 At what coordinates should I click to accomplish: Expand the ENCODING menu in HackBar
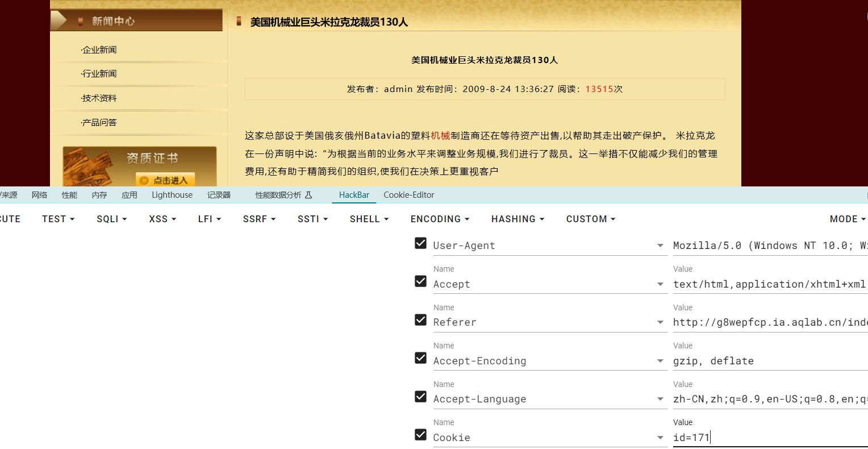click(440, 219)
